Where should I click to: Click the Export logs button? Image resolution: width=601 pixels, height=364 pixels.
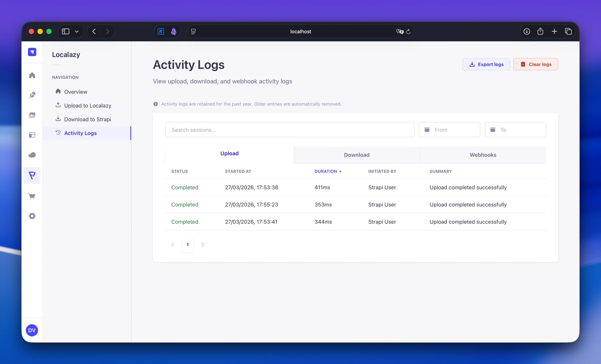pos(486,65)
